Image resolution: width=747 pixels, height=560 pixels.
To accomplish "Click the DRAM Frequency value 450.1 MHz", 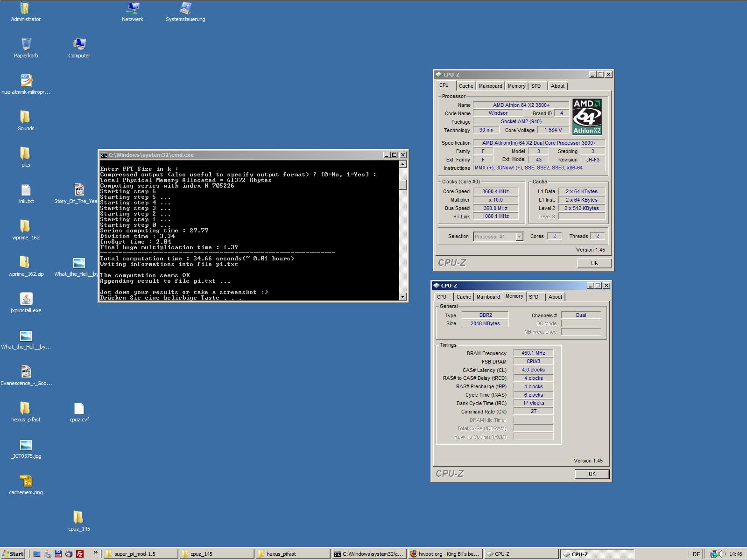I will pos(533,353).
